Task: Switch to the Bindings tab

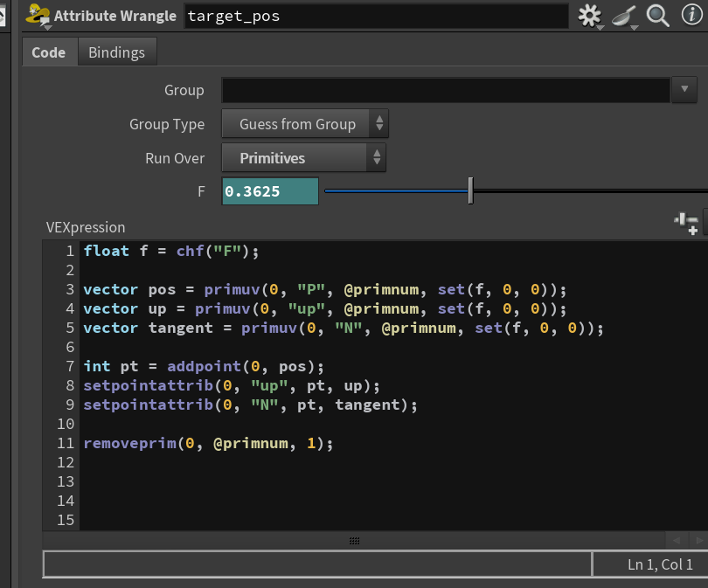Action: click(x=117, y=52)
